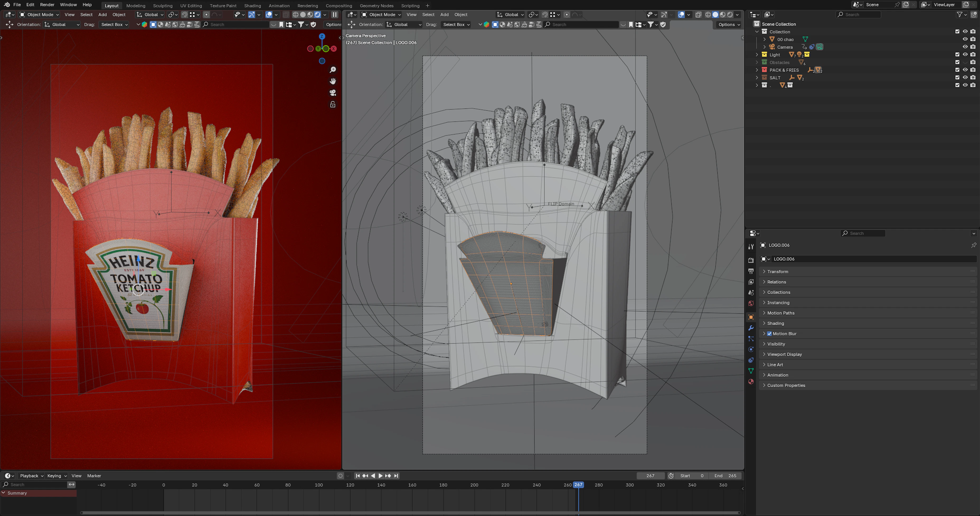980x516 pixels.
Task: Switch to the Shading workspace tab
Action: click(x=253, y=6)
